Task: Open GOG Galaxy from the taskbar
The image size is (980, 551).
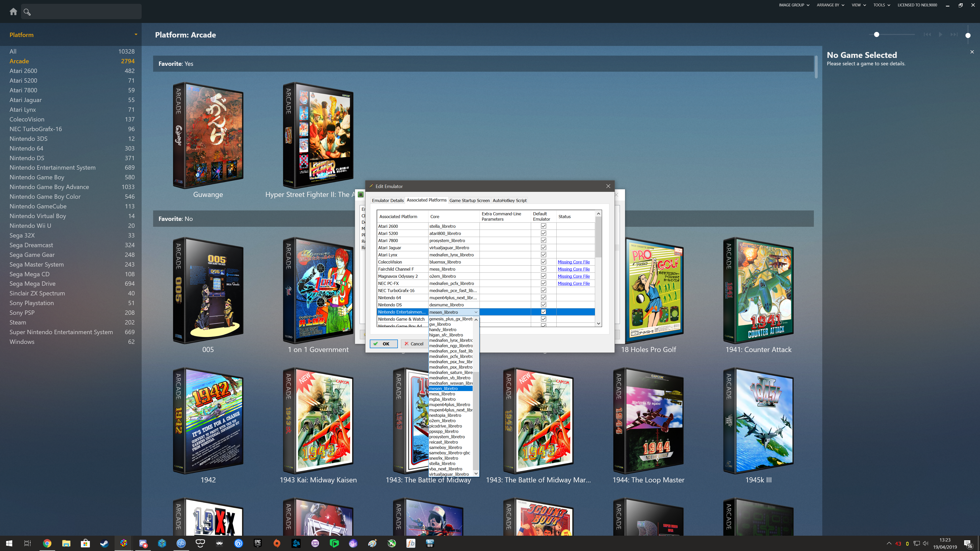Action: click(315, 543)
